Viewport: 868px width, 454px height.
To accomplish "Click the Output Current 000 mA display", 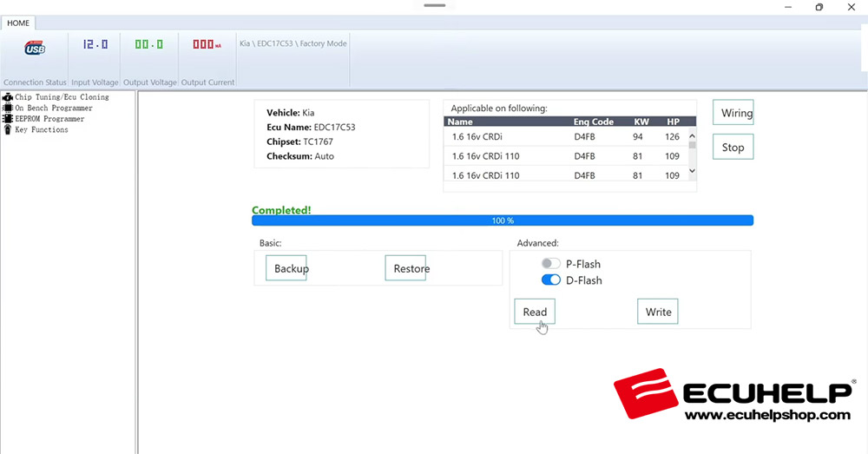I will click(x=207, y=44).
